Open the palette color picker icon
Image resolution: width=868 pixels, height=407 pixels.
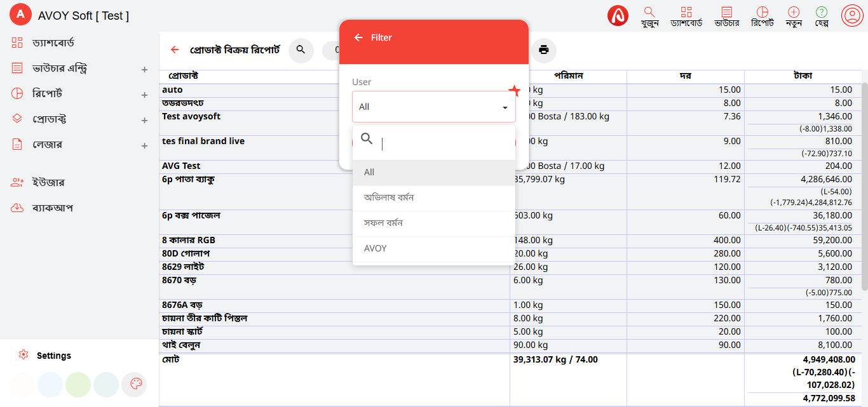[134, 384]
